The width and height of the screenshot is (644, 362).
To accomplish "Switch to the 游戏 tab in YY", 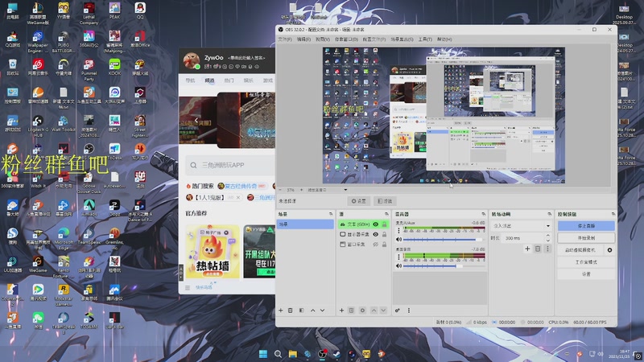I will click(x=268, y=80).
